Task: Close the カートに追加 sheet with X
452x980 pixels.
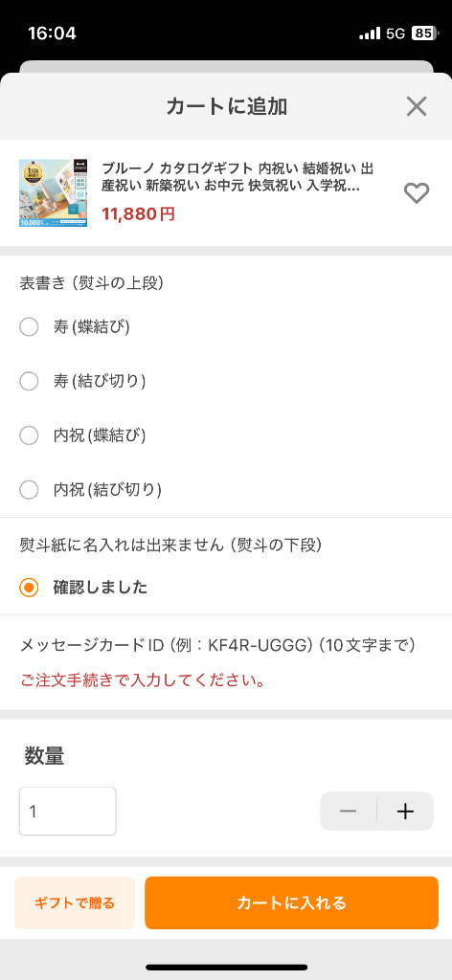Action: (417, 106)
